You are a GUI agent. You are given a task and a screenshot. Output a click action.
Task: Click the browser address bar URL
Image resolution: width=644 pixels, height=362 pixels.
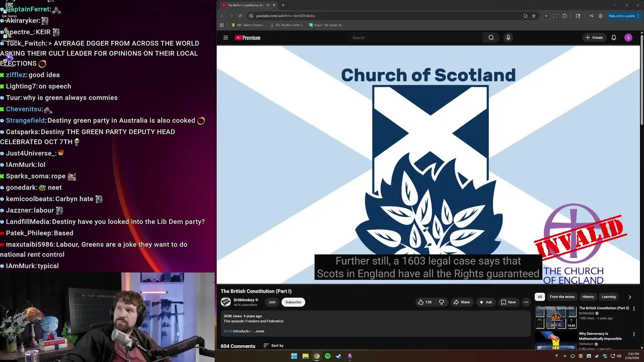coord(285,16)
